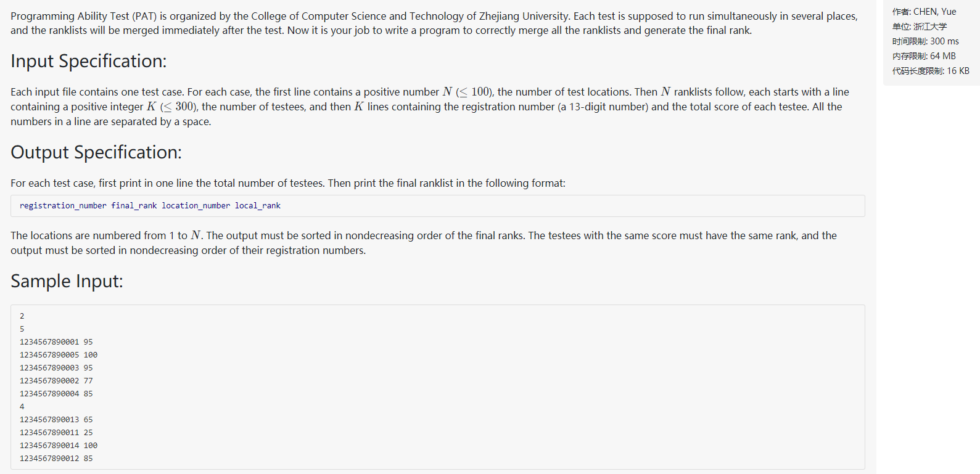Click sample line 1234567890012 85
This screenshot has width=980, height=474.
[56, 459]
